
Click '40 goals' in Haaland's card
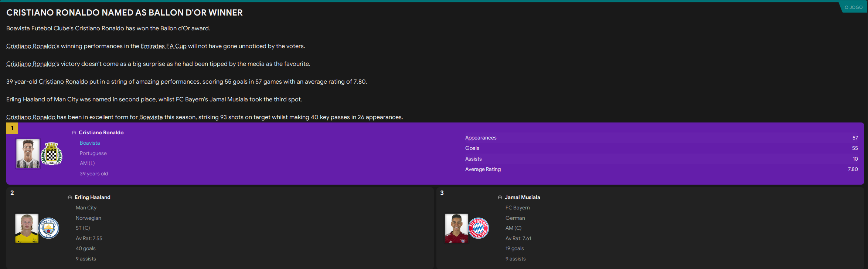[86, 248]
